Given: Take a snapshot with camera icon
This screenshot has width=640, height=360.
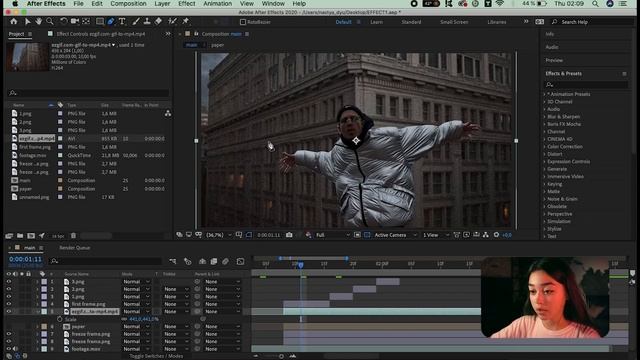Looking at the screenshot, I should click(289, 235).
